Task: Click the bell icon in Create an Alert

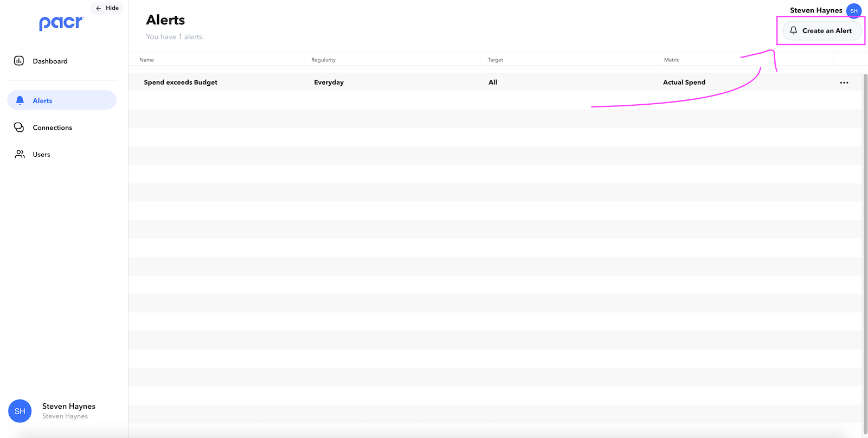Action: (x=793, y=31)
